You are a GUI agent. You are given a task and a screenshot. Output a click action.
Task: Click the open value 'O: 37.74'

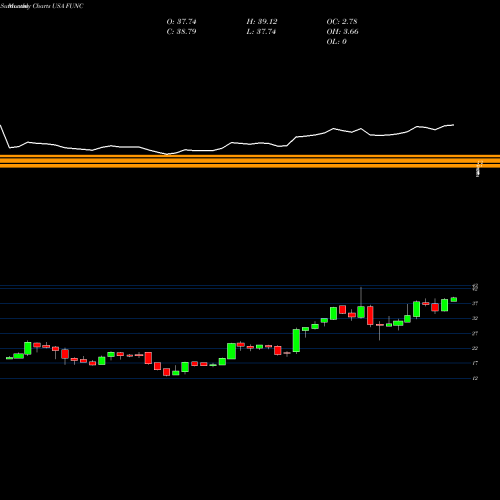181,21
